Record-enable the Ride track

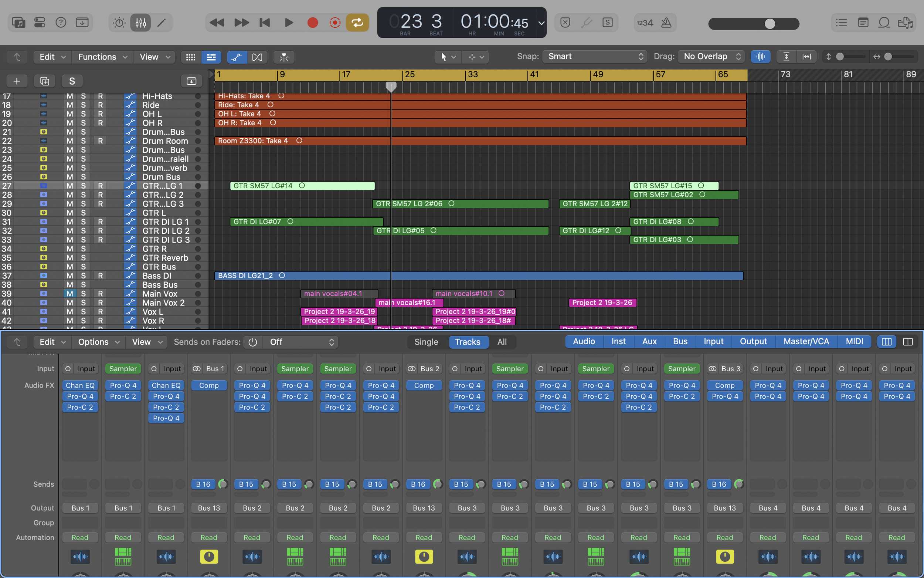point(100,105)
